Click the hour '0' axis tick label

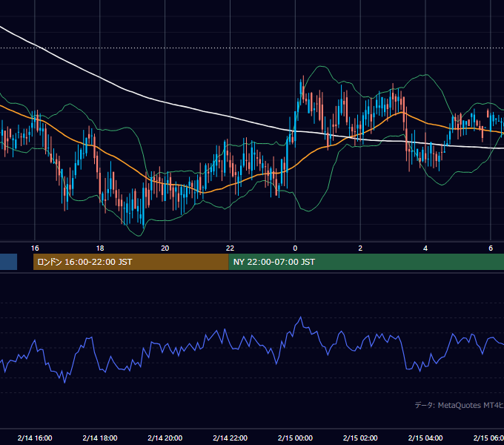[295, 248]
